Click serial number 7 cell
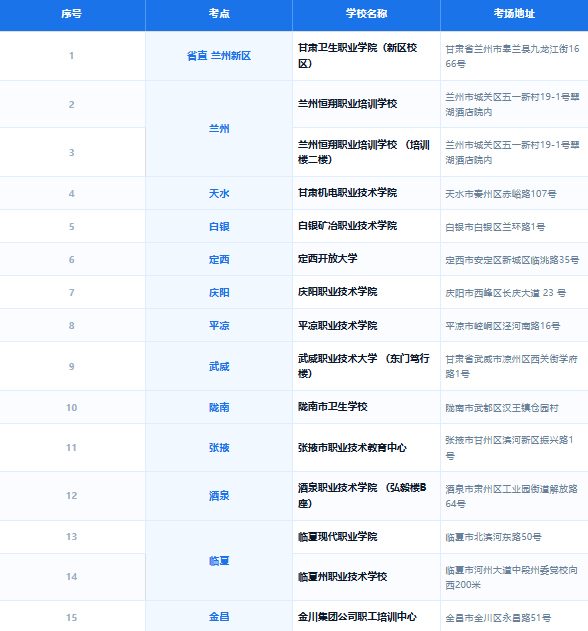The image size is (588, 631). coord(72,293)
